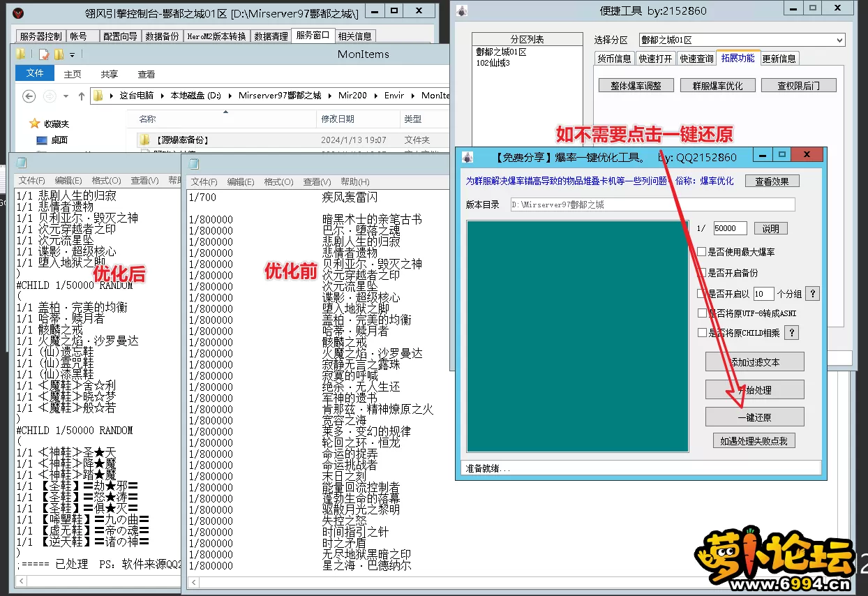Click the 【源爆率备份】 folder icon
This screenshot has width=868, height=596.
click(144, 140)
